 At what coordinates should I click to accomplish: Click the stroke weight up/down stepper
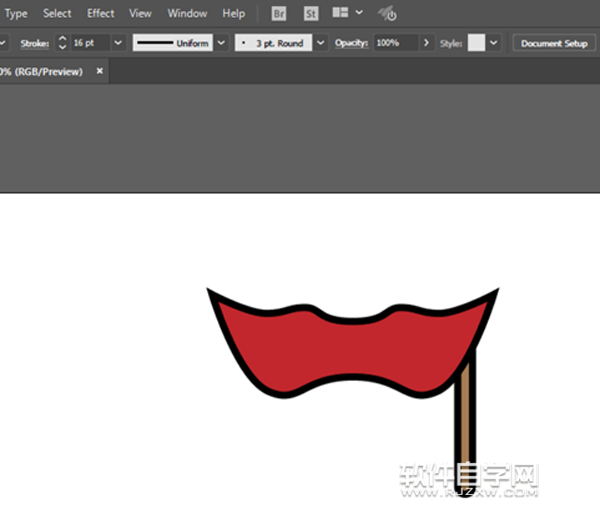coord(62,44)
